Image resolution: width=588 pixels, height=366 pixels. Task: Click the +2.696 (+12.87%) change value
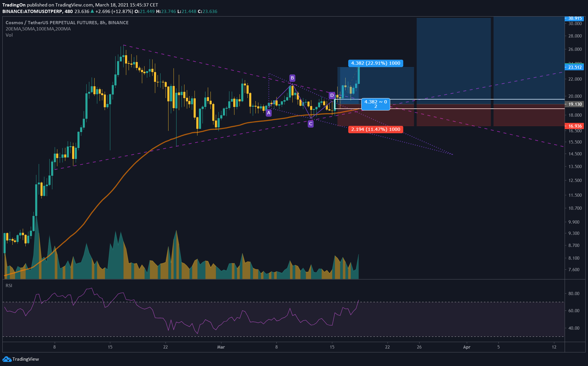[x=114, y=12]
